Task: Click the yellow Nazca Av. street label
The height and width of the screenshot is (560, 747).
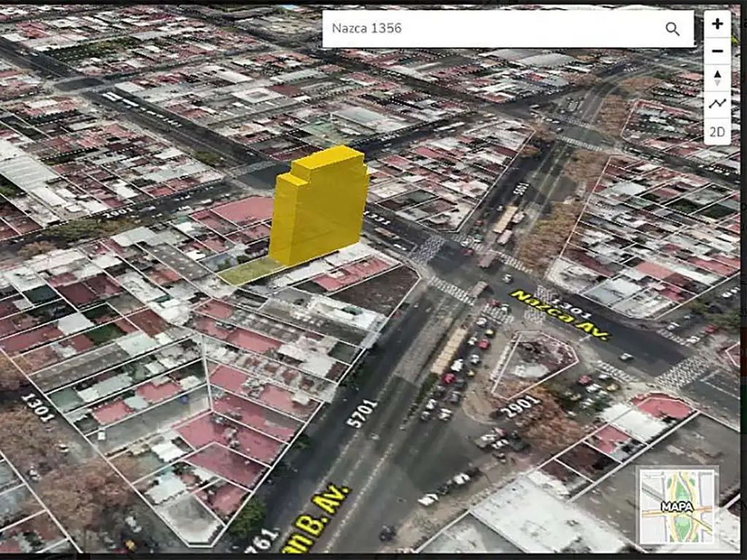Action: 560,314
